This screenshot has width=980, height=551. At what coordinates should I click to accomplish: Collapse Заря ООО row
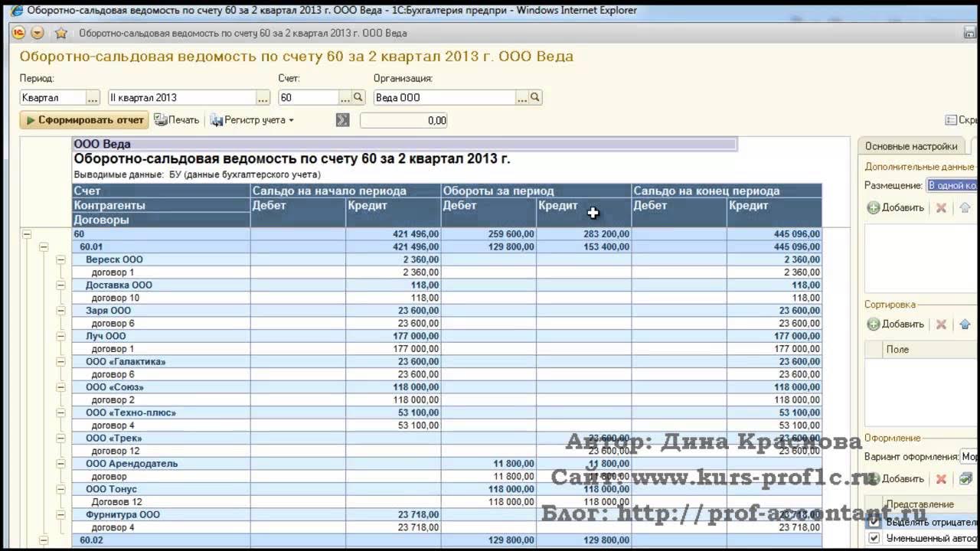click(x=60, y=311)
